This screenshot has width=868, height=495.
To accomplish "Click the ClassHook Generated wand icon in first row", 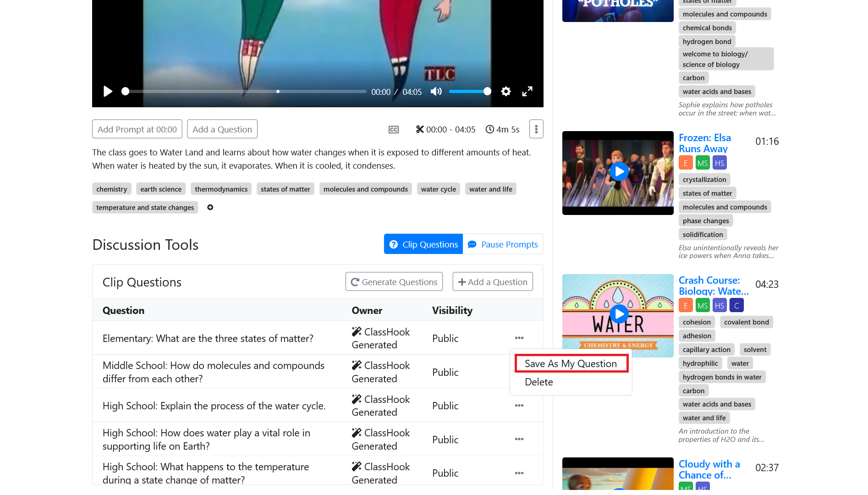I will click(357, 331).
